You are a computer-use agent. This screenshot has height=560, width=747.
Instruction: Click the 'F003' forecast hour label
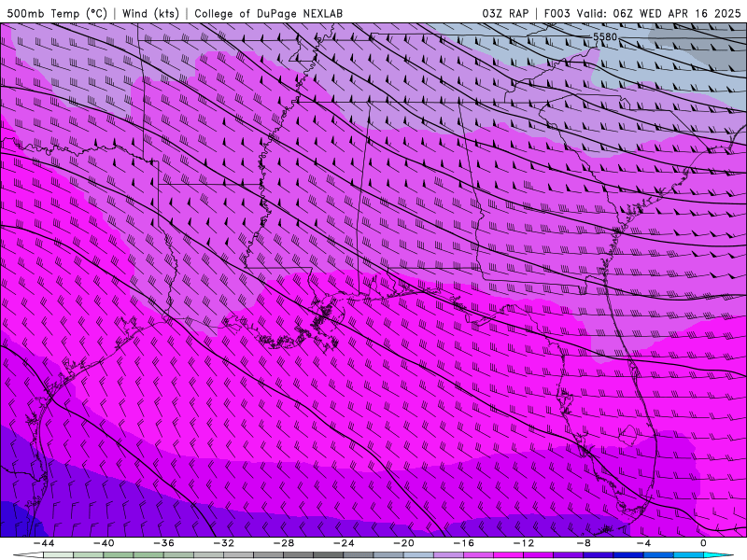point(557,13)
